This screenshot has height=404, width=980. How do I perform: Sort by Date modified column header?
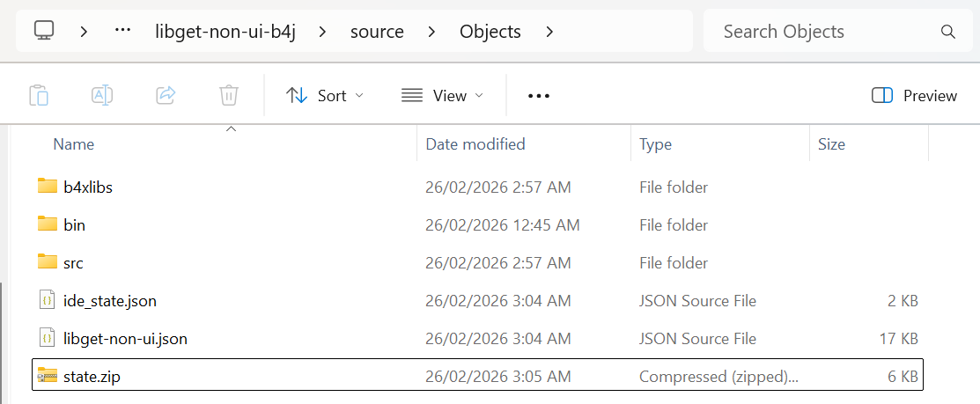tap(475, 143)
